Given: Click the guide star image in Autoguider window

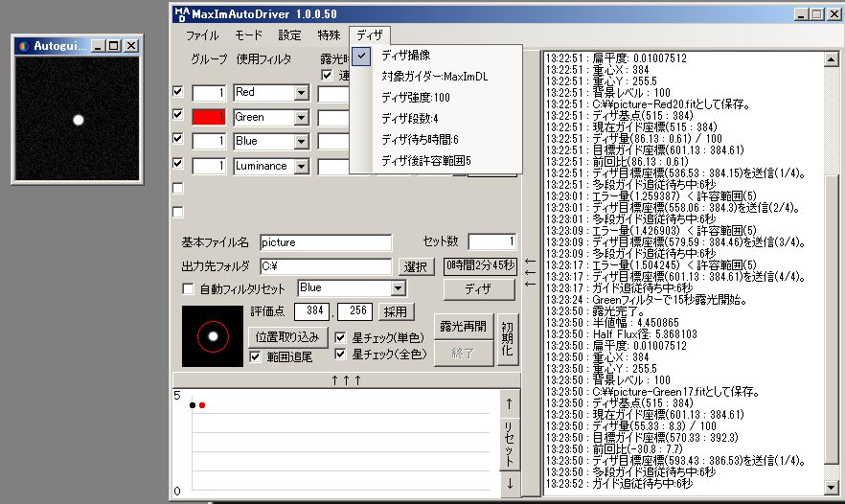Looking at the screenshot, I should coord(79,120).
